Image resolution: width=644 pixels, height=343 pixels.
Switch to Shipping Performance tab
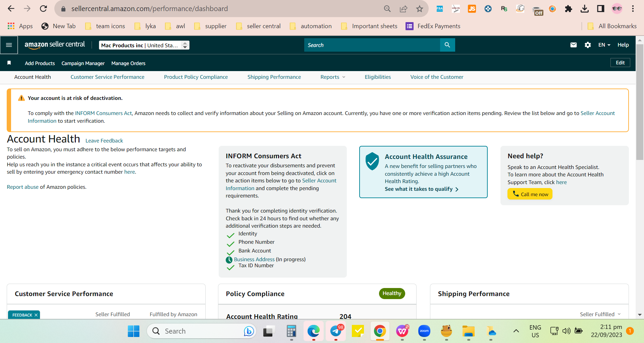tap(274, 77)
